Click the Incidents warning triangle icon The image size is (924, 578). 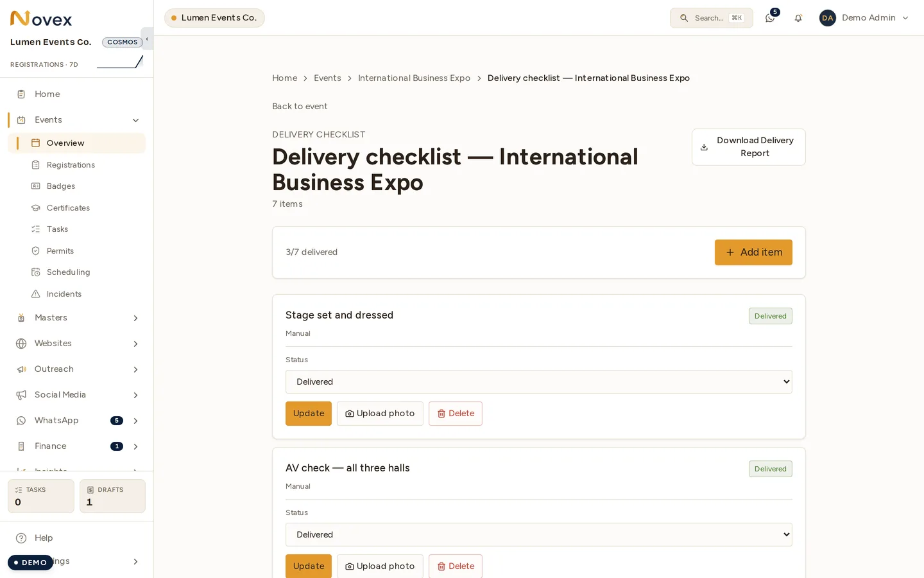[x=36, y=294]
